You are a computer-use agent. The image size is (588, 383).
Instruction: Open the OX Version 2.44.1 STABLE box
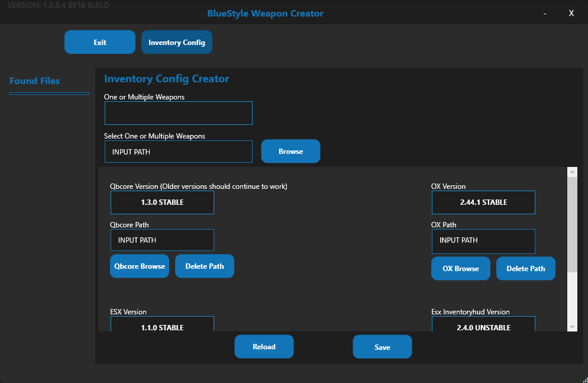tap(483, 202)
